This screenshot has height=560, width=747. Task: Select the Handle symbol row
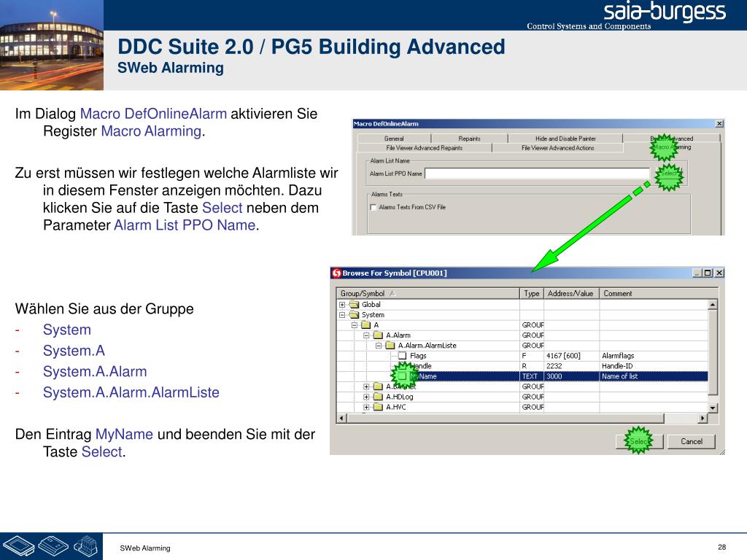[x=522, y=366]
